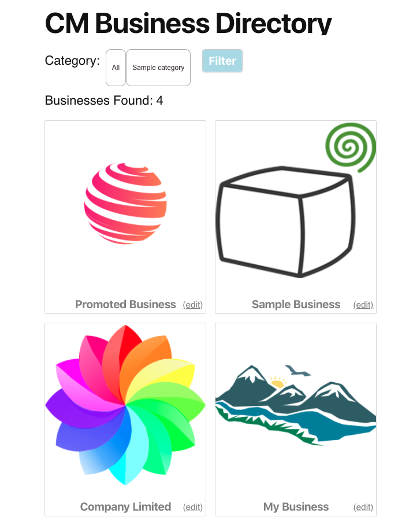Select the Sample category option

point(158,68)
